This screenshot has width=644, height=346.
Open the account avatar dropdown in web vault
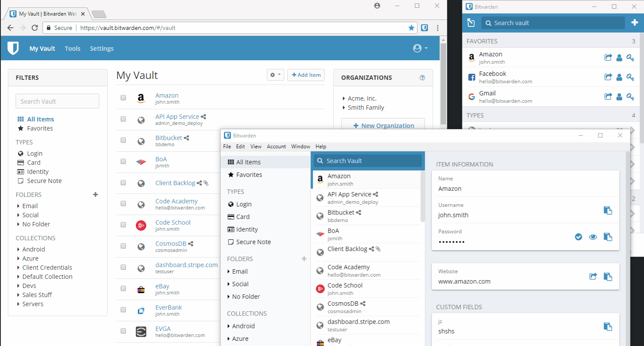pyautogui.click(x=420, y=48)
